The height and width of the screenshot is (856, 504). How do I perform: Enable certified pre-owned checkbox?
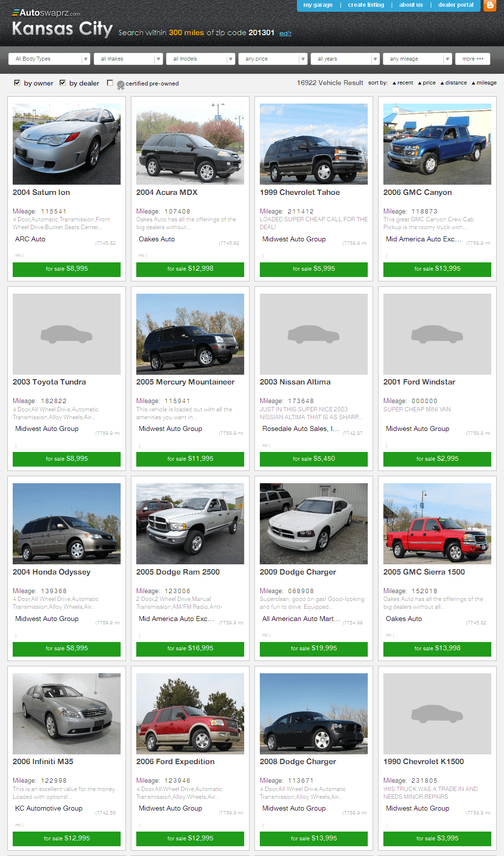click(x=110, y=83)
